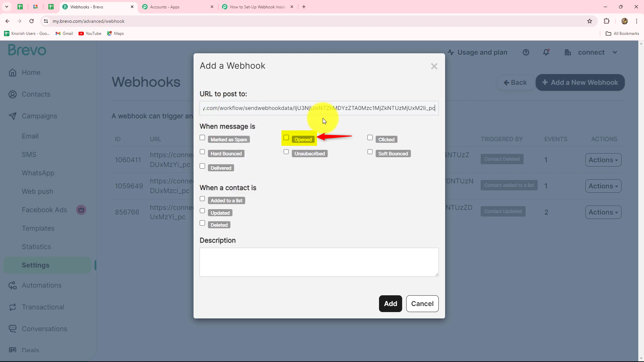
Task: Open the notifications bell icon
Action: [x=546, y=52]
